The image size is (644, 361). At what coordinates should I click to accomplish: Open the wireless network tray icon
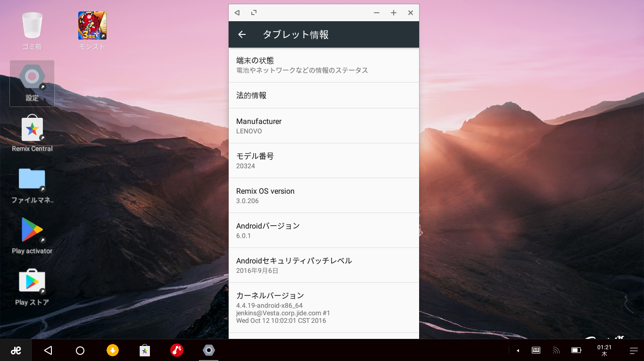(556, 350)
